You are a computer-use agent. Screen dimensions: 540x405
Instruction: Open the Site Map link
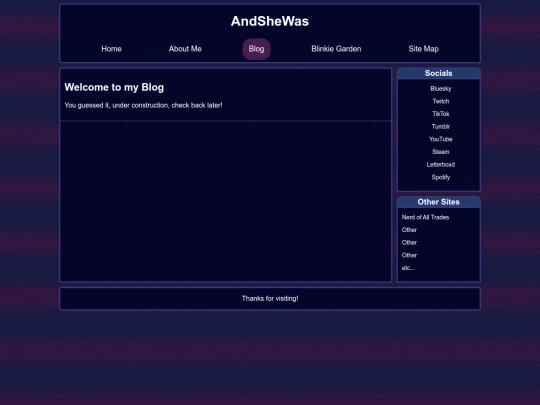pos(423,49)
